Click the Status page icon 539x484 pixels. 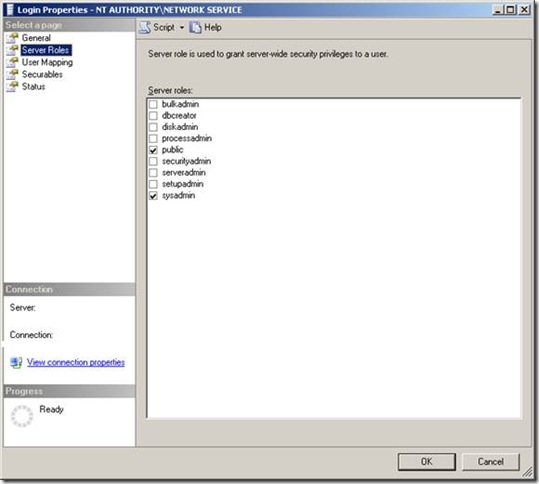point(12,87)
